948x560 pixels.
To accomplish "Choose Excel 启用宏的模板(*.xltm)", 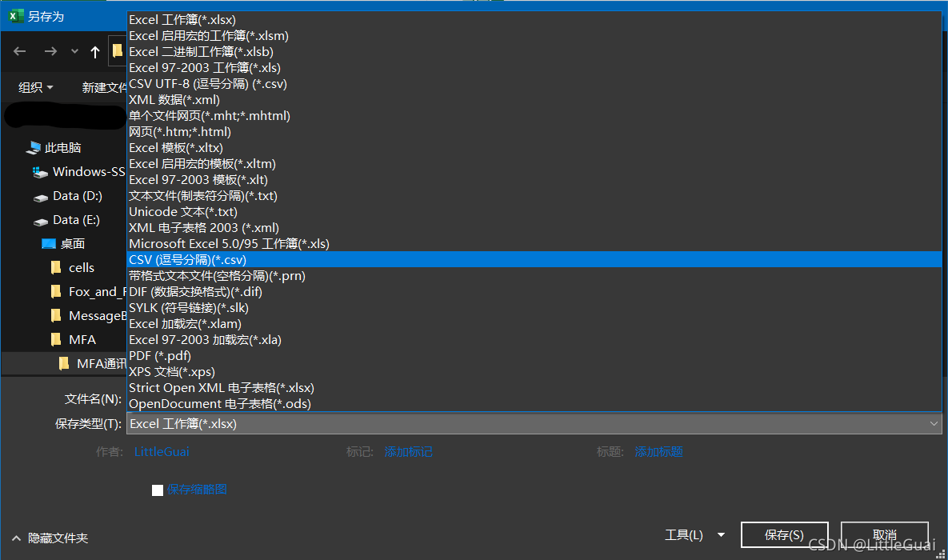I will pos(534,164).
